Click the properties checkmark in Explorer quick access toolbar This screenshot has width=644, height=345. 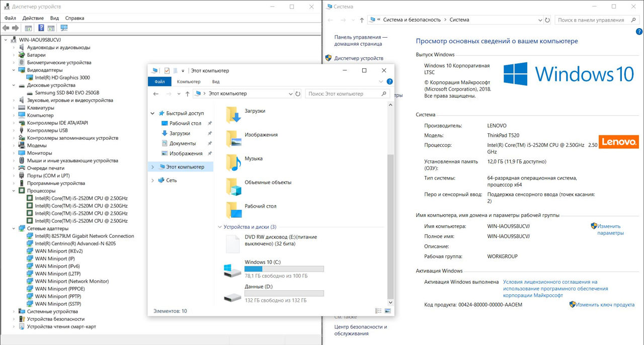[167, 71]
